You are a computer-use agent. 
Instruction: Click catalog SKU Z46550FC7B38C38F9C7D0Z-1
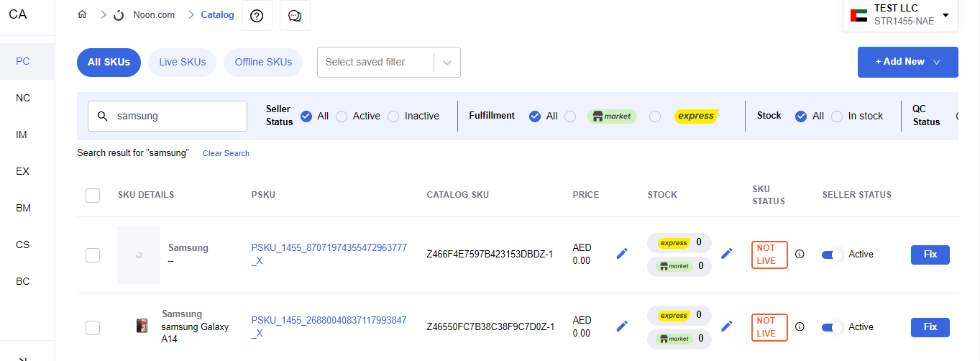490,326
